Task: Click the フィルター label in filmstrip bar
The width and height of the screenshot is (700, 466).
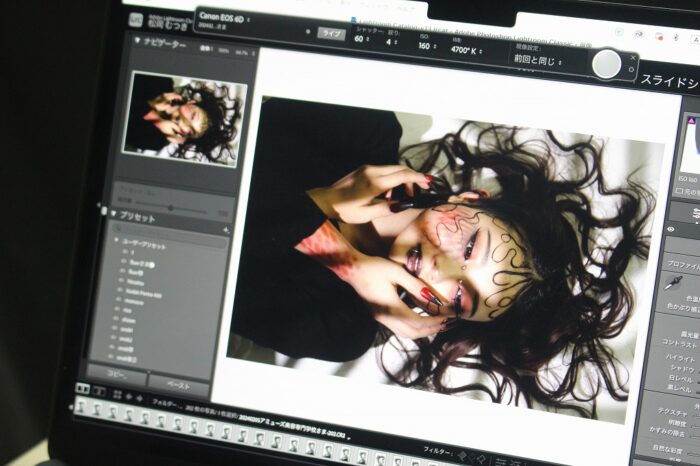Action: click(x=437, y=450)
